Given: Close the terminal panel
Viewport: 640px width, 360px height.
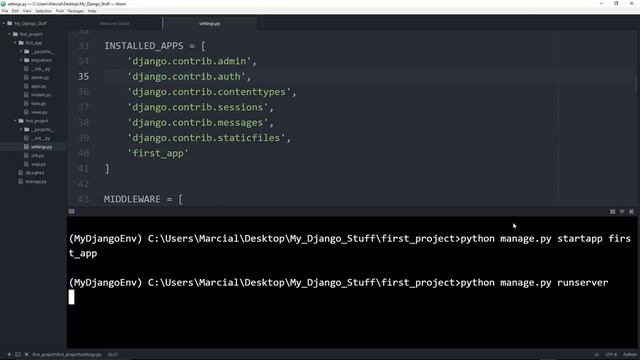Looking at the screenshot, I should pyautogui.click(x=631, y=211).
